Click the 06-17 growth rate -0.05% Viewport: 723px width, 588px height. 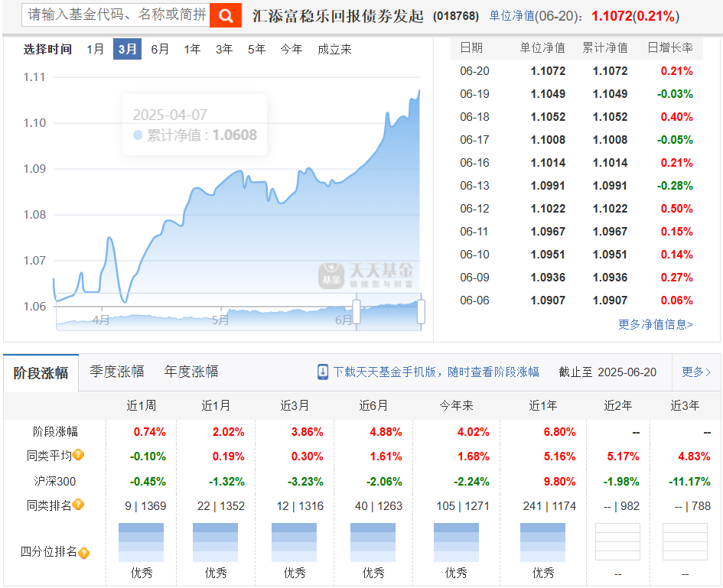tap(675, 140)
